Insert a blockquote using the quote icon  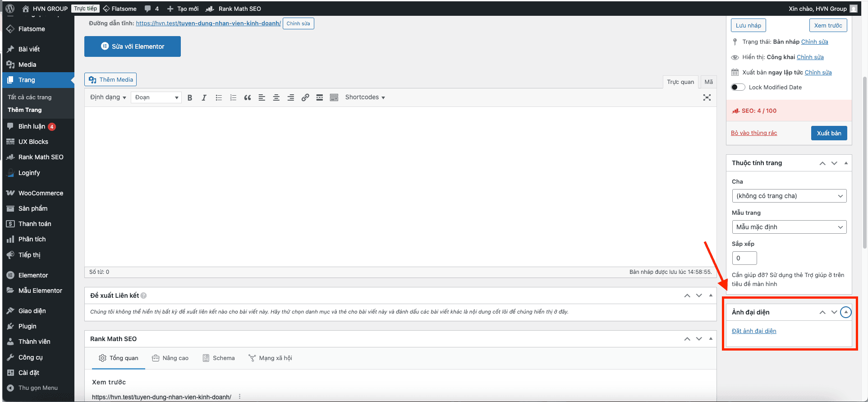[x=247, y=97]
